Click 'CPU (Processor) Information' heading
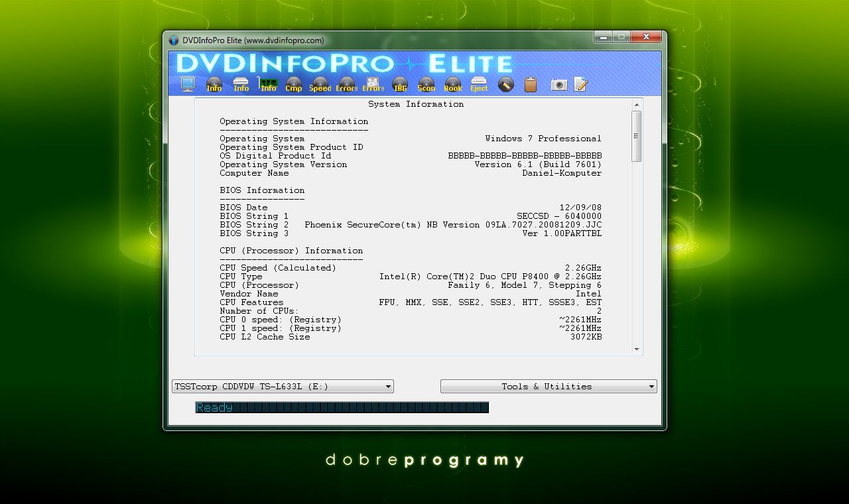 click(x=291, y=251)
